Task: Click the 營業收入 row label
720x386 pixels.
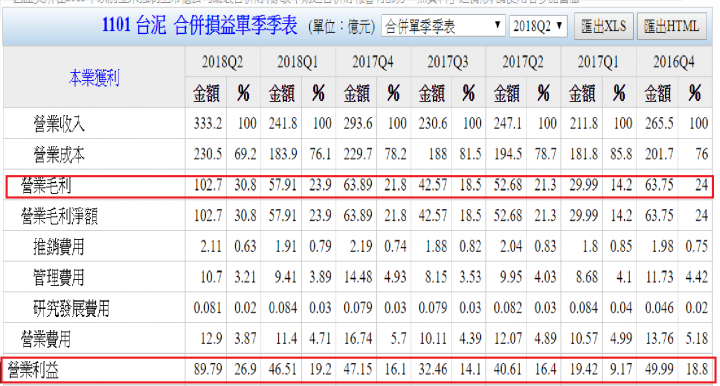Action: [x=59, y=123]
